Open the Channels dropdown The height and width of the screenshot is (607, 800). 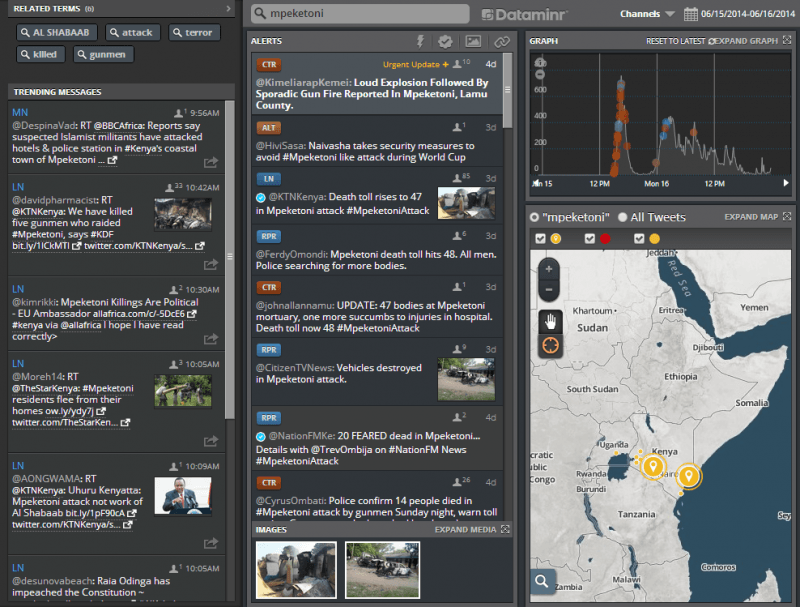tap(647, 14)
